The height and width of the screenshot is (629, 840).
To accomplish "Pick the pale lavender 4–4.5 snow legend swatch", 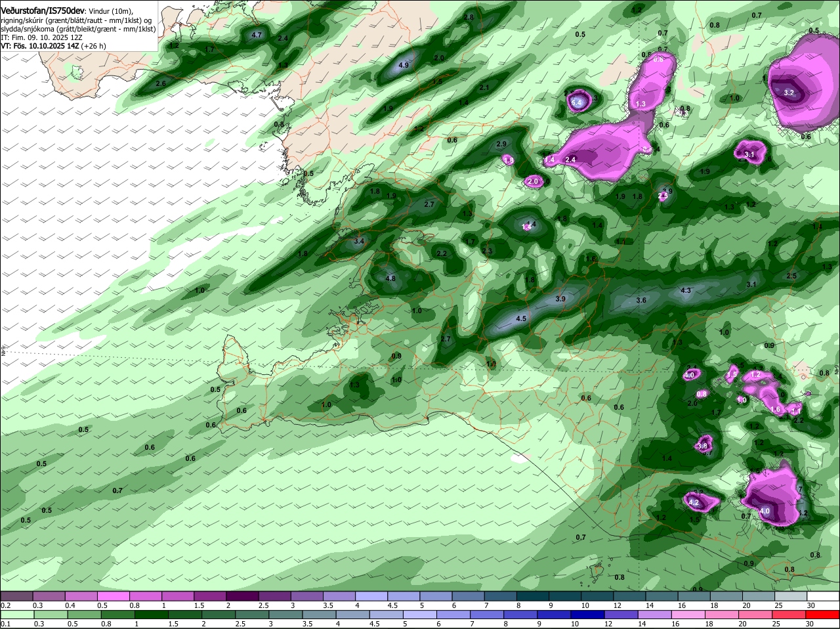I will pyautogui.click(x=373, y=596).
